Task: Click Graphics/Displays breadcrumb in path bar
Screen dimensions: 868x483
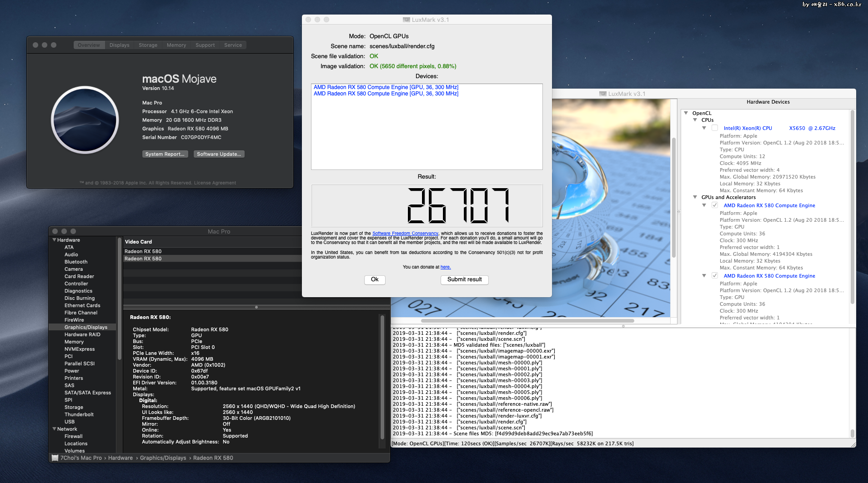Action: 163,458
